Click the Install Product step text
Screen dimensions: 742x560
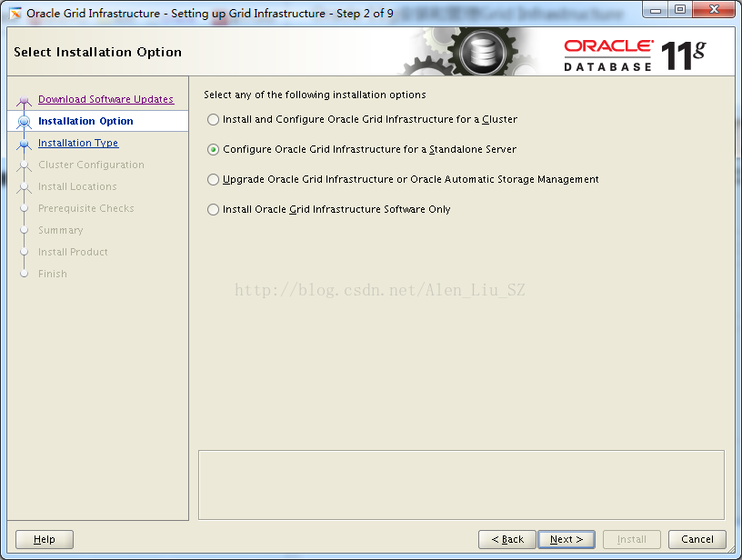(x=73, y=252)
